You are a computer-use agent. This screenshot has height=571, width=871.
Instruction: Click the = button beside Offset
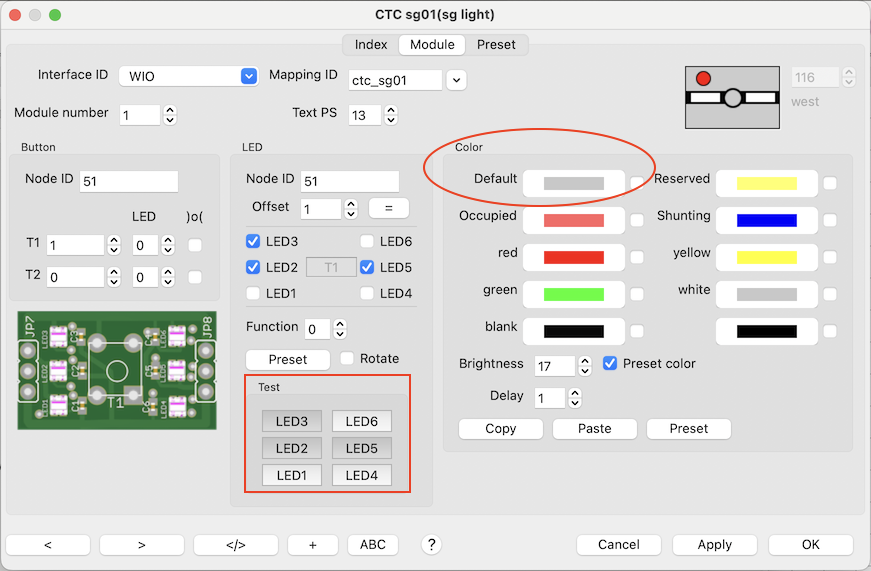[x=388, y=208]
